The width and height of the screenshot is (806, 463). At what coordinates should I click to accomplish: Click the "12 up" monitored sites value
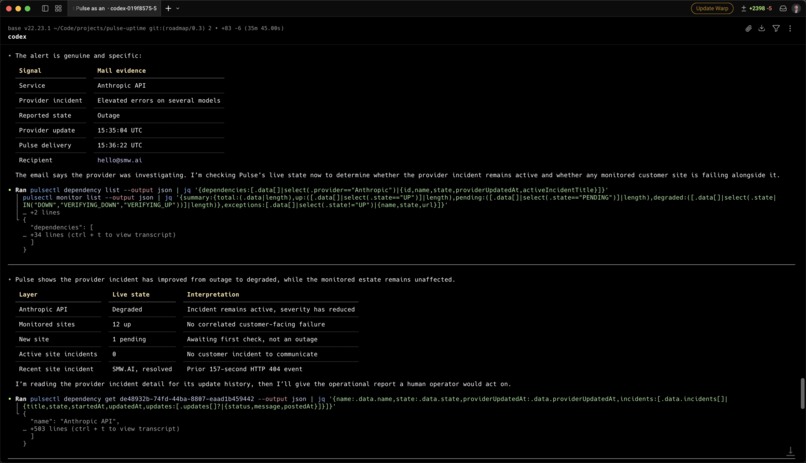pos(122,324)
